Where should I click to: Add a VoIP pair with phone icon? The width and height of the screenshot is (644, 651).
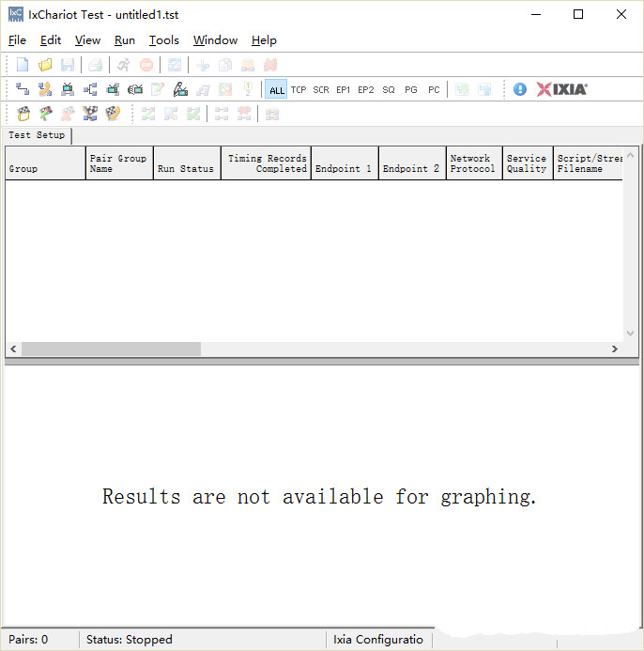click(45, 89)
